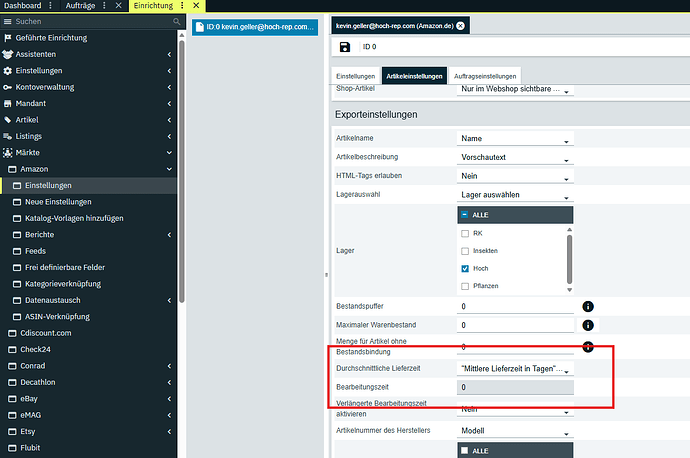Viewport: 690px width, 458px height.
Task: Switch to the Aufträge tab
Action: [80, 5]
